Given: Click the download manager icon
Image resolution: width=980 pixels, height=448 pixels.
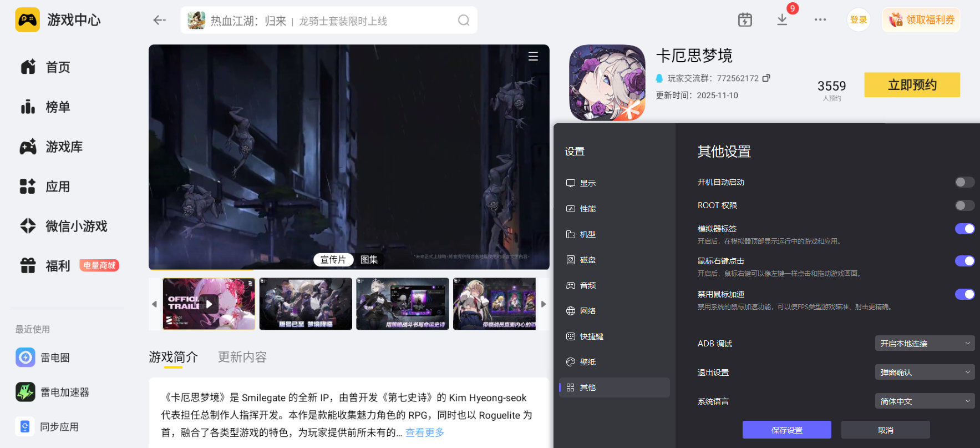Looking at the screenshot, I should [782, 20].
